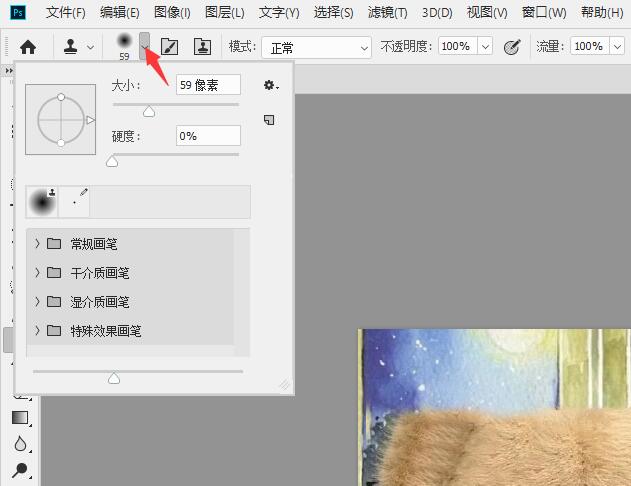Expand the 湿介质画笔 brush folder
The height and width of the screenshot is (486, 631).
click(37, 302)
